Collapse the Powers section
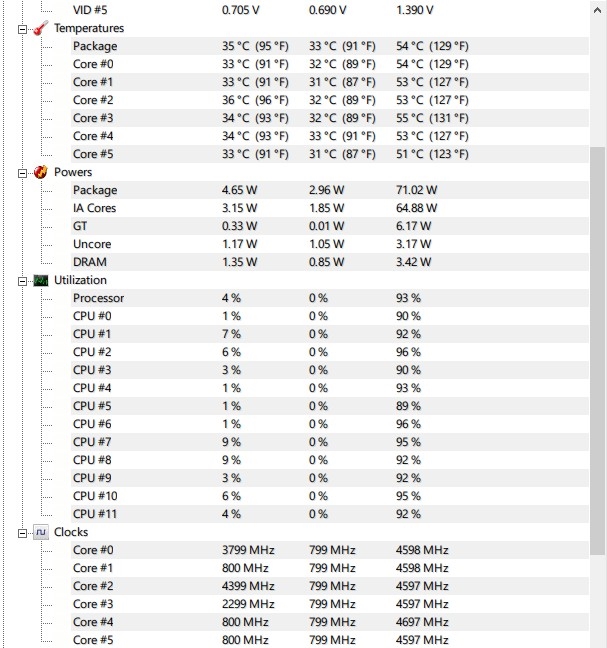Screen dimensions: 607x648 point(22,174)
